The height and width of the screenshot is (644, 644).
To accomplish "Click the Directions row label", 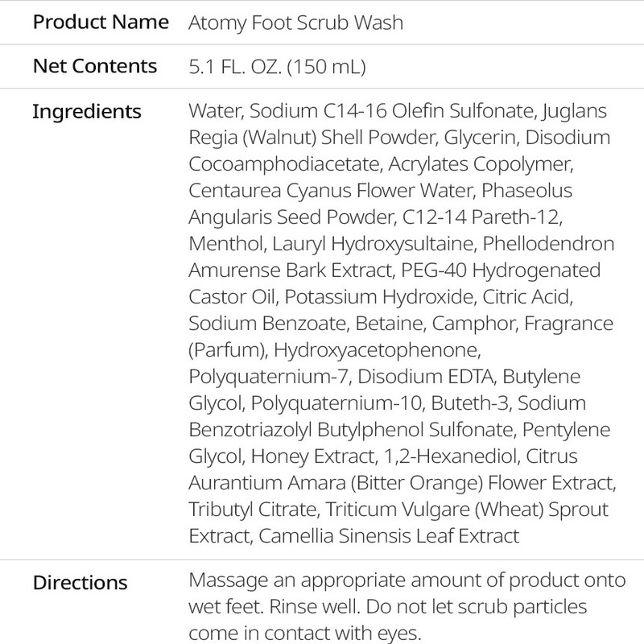I will 80,581.
